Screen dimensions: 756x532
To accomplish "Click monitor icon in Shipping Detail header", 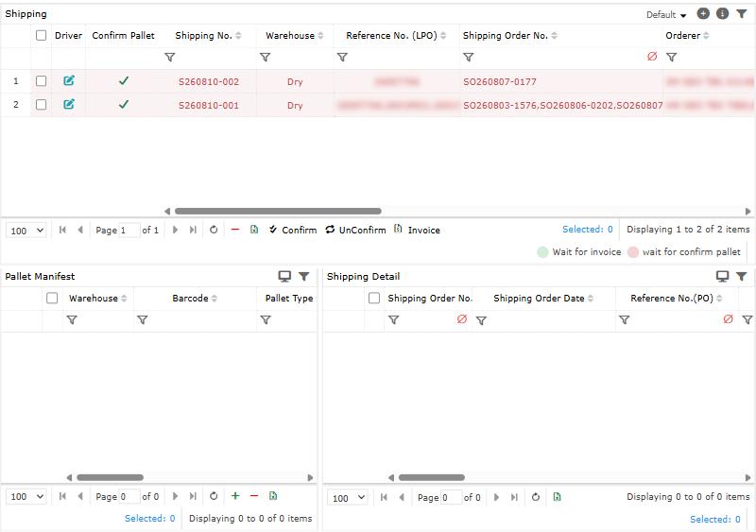I will click(x=722, y=276).
